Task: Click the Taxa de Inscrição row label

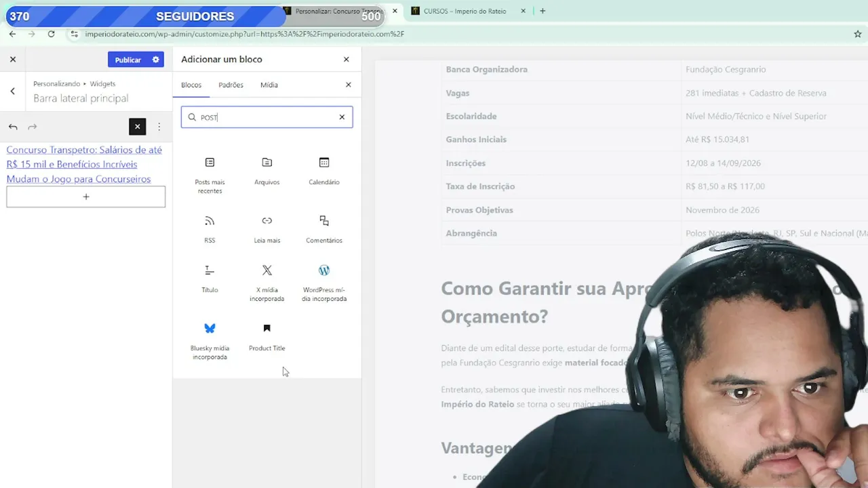Action: pos(480,186)
